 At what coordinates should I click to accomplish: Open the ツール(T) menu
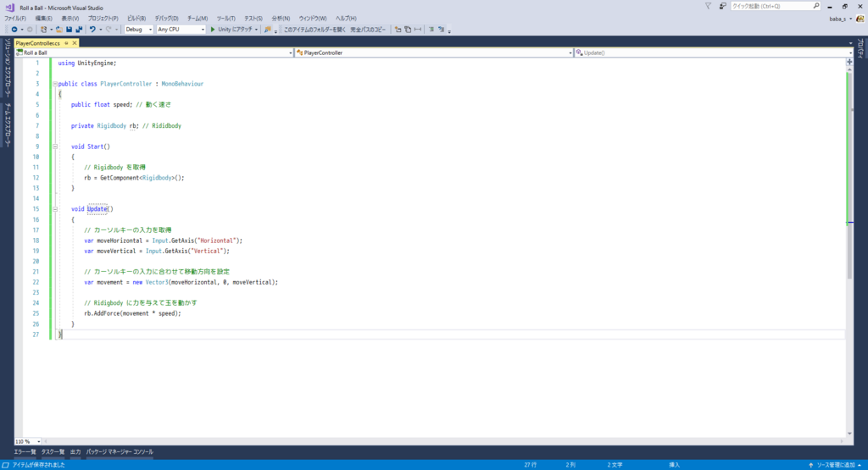[225, 19]
